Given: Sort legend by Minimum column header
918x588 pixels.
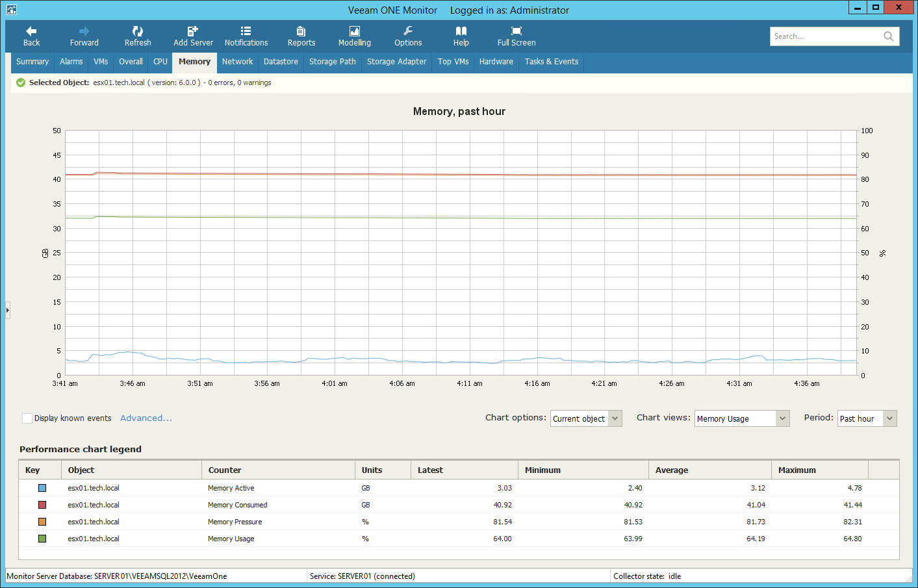Looking at the screenshot, I should point(583,470).
